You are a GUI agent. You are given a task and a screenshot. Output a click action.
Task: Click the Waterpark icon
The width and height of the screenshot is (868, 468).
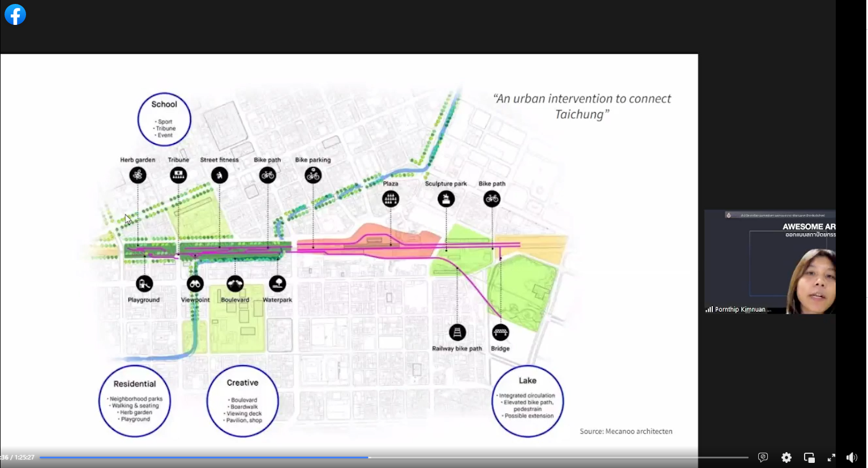tap(277, 284)
